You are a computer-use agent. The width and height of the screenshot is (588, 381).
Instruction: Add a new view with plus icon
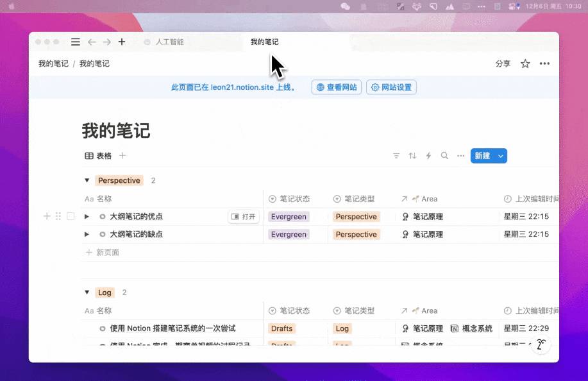[122, 155]
